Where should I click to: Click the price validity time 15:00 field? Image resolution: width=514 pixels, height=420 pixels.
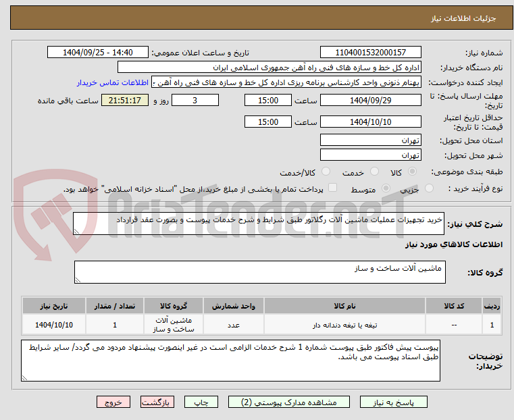[x=268, y=122]
